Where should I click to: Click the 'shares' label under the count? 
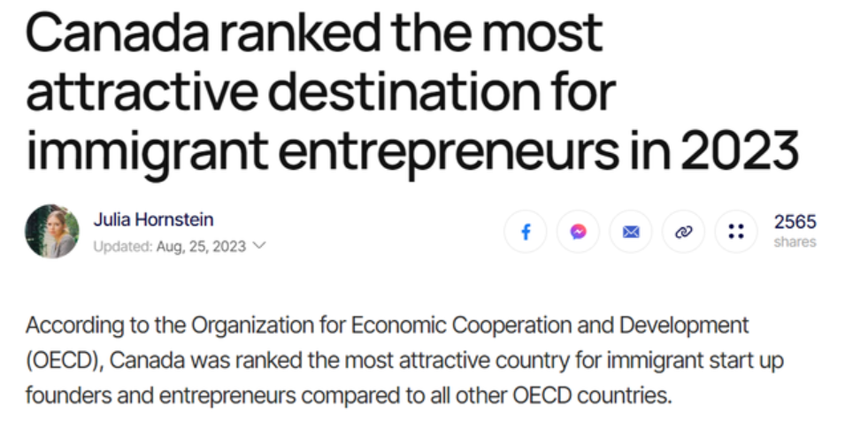click(795, 241)
